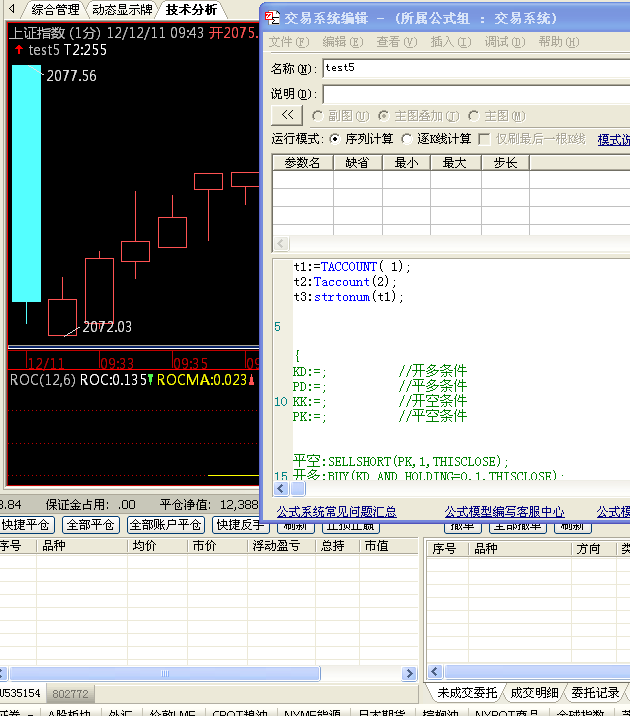
Task: Click the left tab-scroll arrow beside 综合管理
Action: [11, 9]
